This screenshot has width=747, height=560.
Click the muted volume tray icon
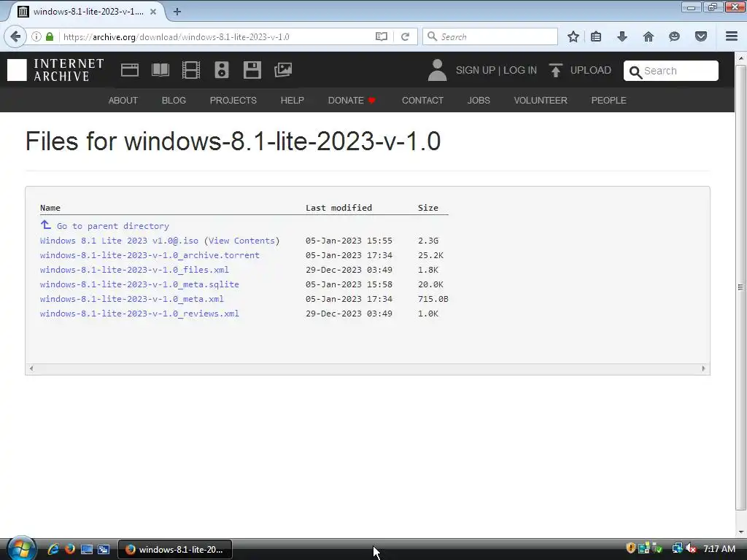pos(690,548)
